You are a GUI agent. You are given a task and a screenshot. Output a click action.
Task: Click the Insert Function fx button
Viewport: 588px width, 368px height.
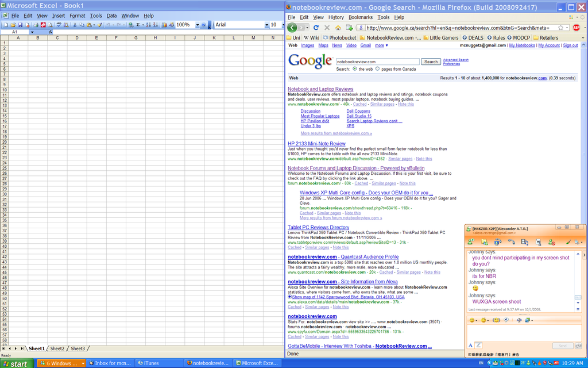click(x=51, y=32)
